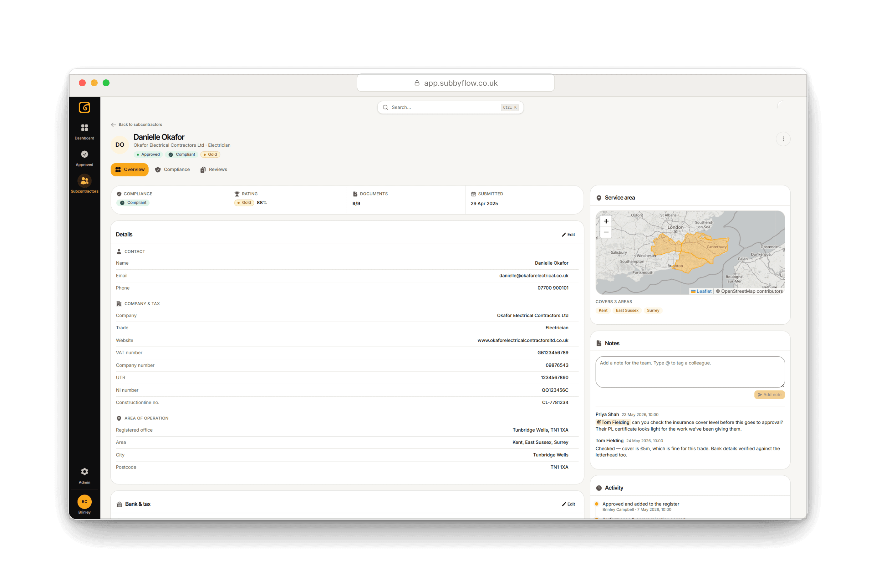876x588 pixels.
Task: Switch to the Compliance tab
Action: (172, 170)
